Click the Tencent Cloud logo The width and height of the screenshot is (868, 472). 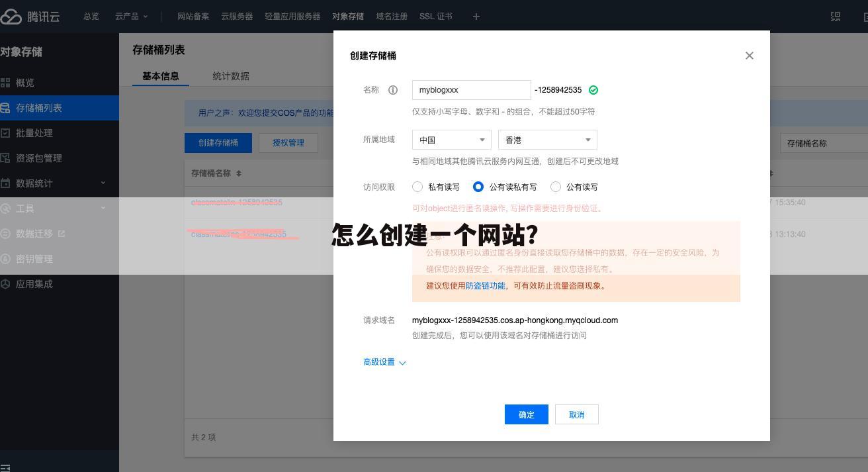[x=30, y=17]
